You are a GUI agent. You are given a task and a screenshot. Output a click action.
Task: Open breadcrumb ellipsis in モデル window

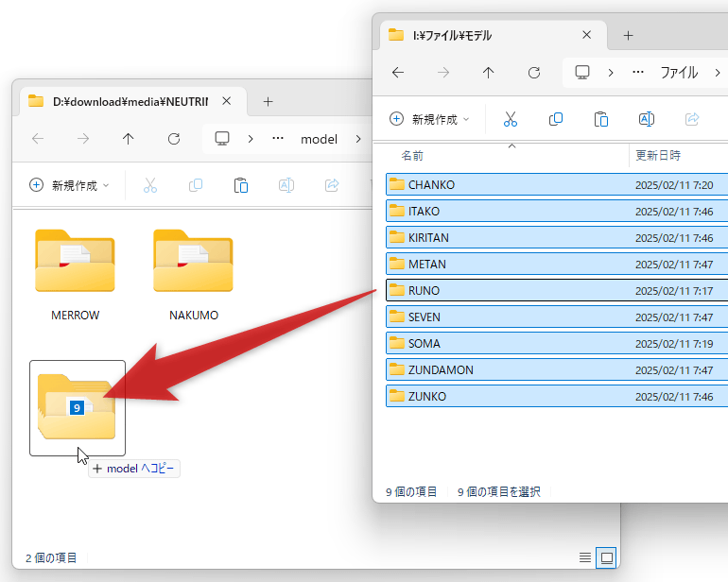coord(638,72)
